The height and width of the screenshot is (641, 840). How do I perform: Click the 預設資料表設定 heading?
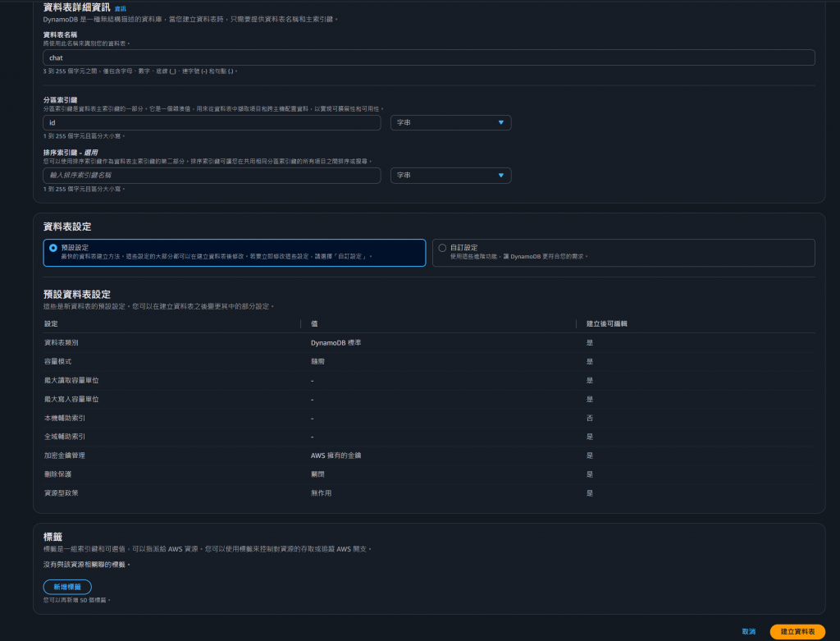point(76,295)
